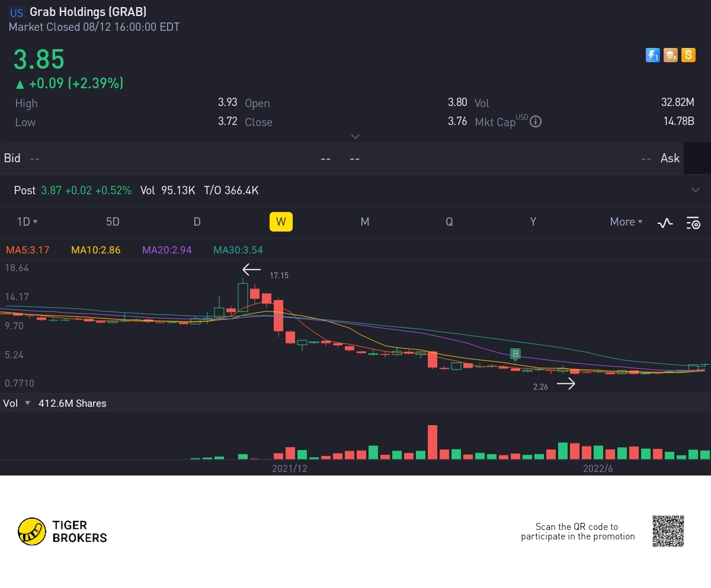Tap the tallest red volume bar
The width and height of the screenshot is (711, 588).
(433, 442)
